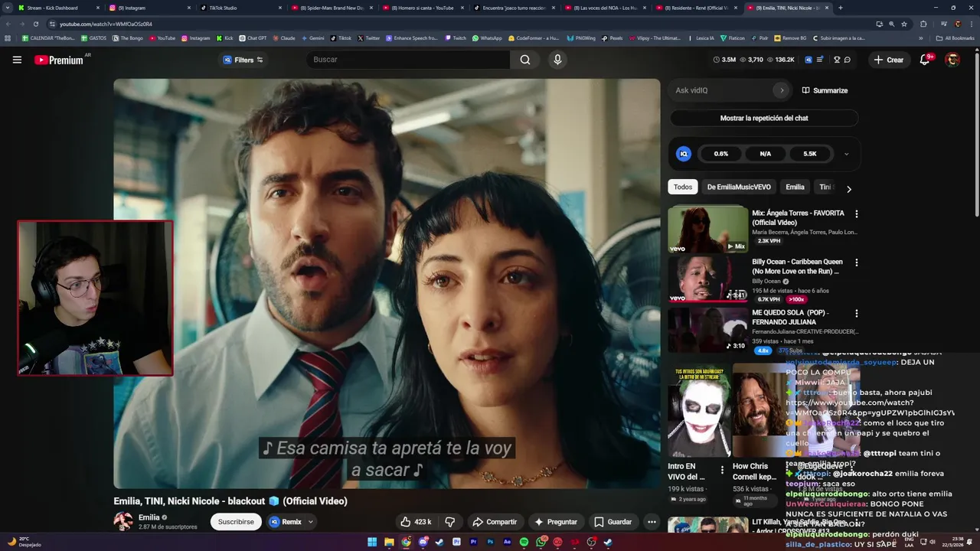Switch to Instagram browser tab
Viewport: 980px width, 551px height.
(150, 8)
